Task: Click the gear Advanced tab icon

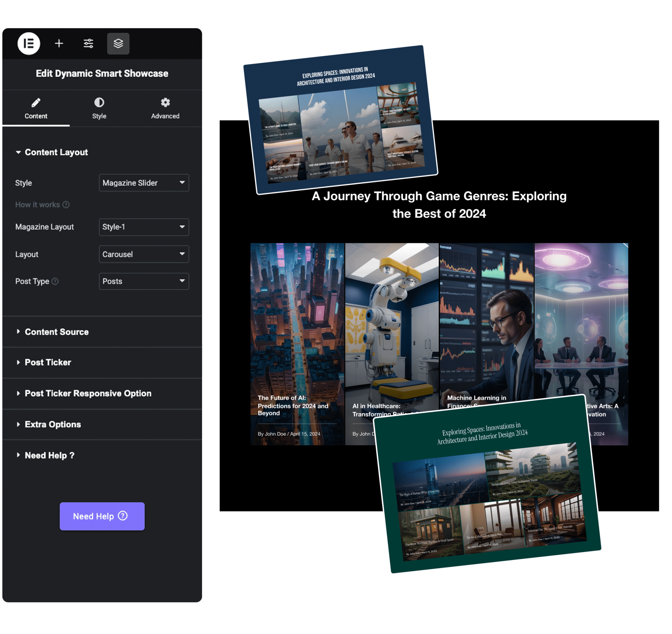Action: (165, 102)
